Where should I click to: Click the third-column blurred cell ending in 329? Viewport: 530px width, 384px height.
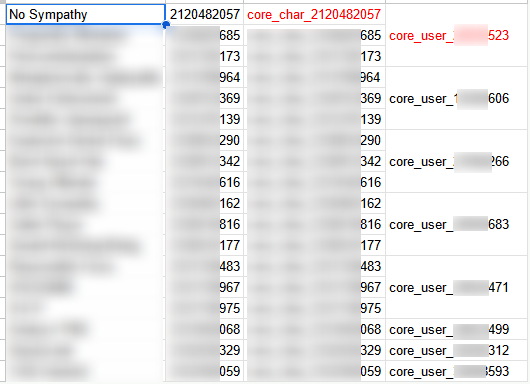point(314,350)
